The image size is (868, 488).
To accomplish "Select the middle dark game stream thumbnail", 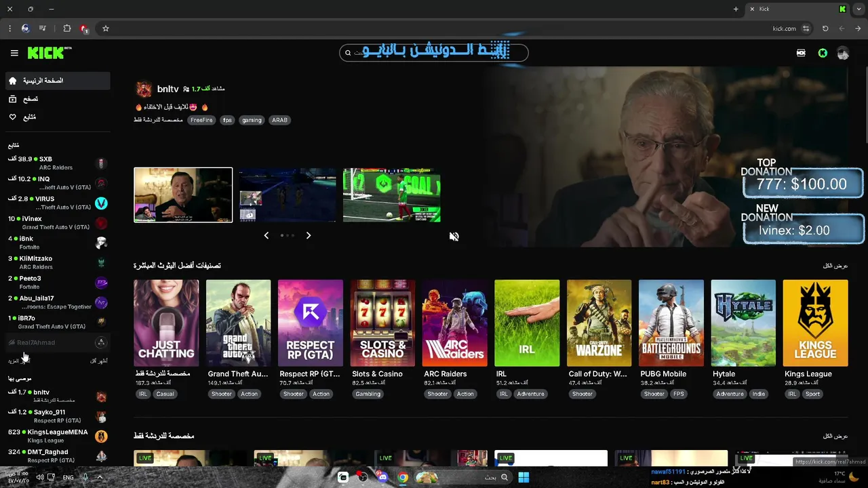I will (288, 195).
